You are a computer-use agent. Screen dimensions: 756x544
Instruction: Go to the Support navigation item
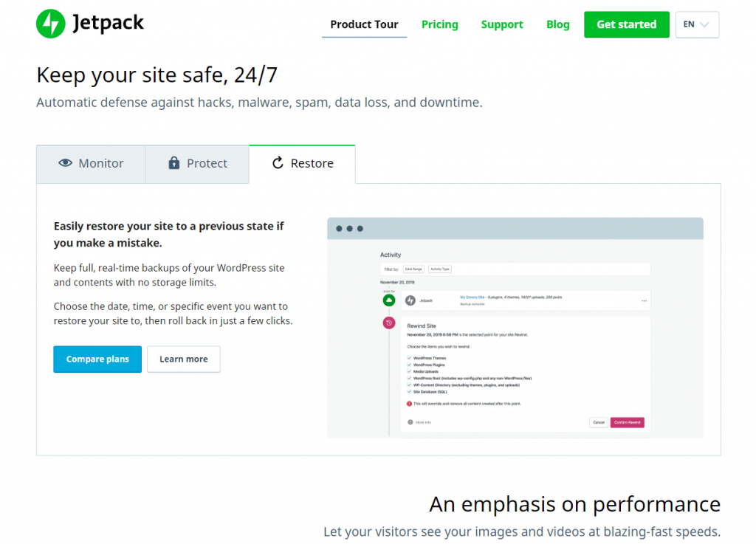pyautogui.click(x=502, y=24)
